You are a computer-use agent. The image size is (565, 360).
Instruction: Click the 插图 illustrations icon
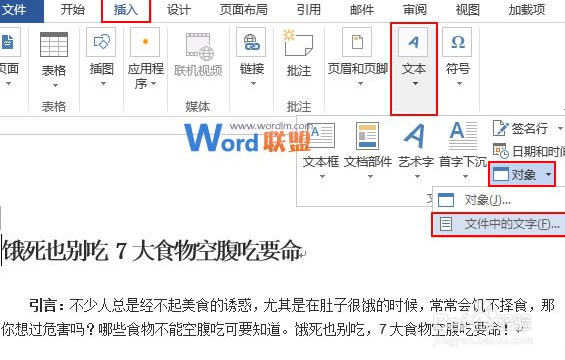[x=101, y=42]
